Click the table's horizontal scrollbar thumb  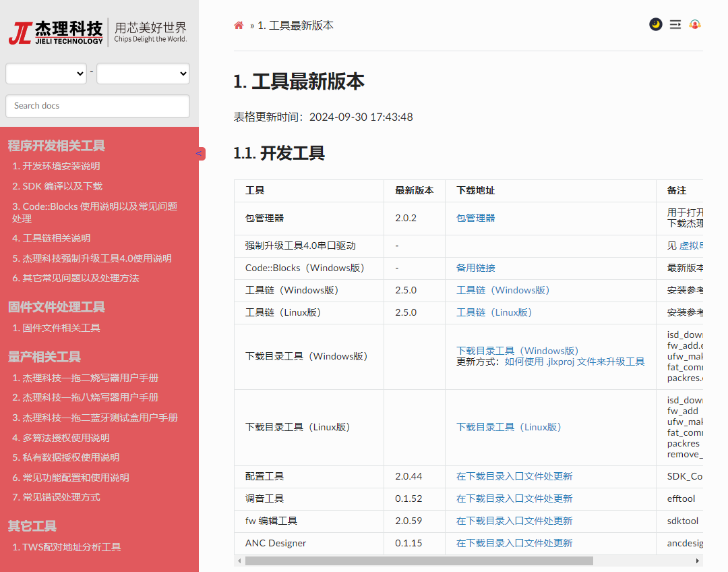(x=419, y=561)
